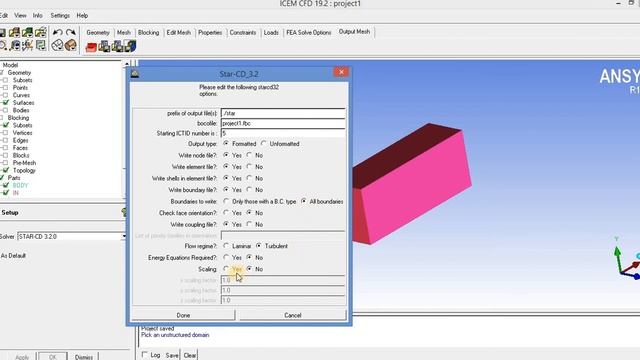640x360 pixels.
Task: Select Turbulent flow regime
Action: tap(259, 246)
